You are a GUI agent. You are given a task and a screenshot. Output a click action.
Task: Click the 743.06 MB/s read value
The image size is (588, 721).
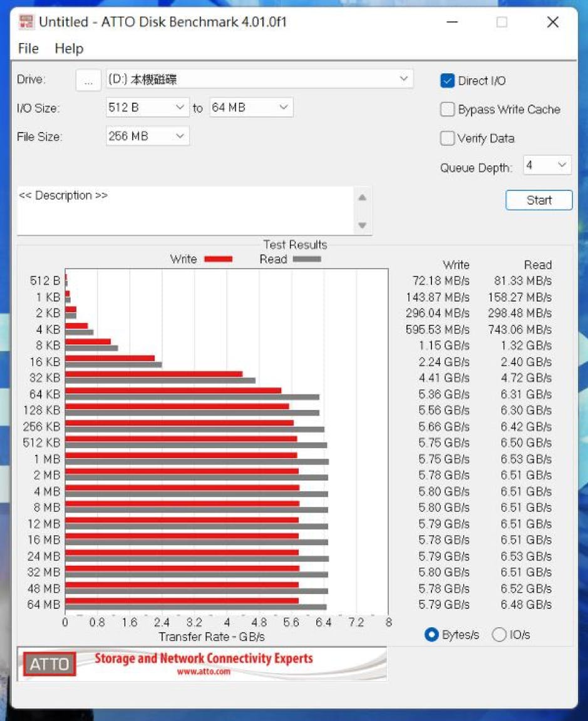click(x=520, y=330)
